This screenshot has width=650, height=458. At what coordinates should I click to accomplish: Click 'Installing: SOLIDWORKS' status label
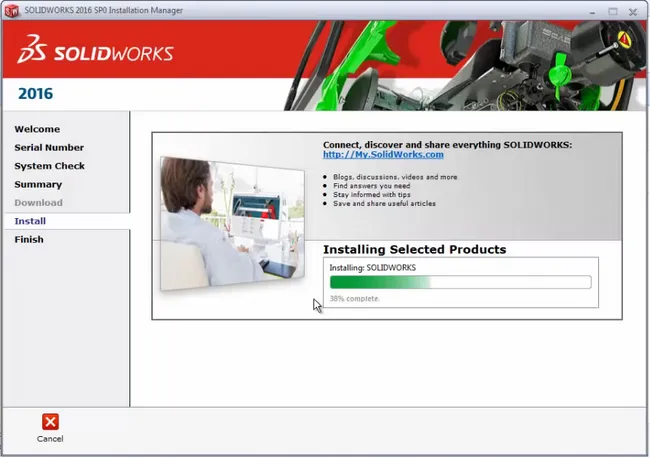tap(372, 268)
